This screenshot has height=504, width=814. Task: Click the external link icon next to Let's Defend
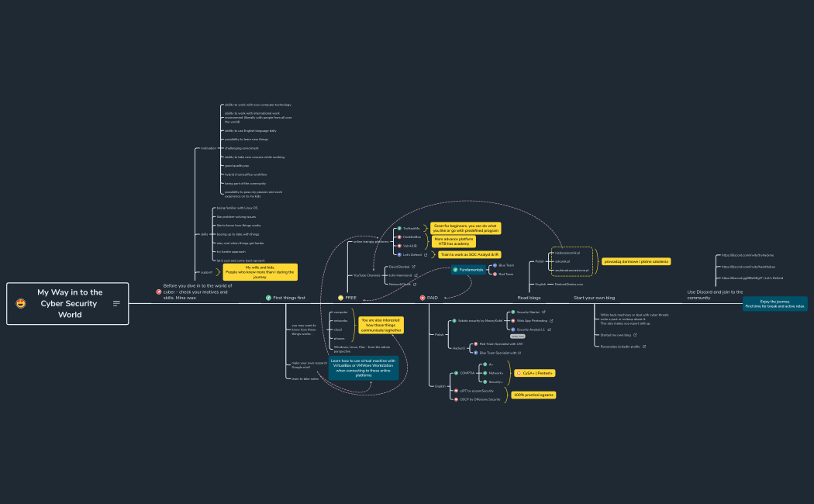coord(426,254)
